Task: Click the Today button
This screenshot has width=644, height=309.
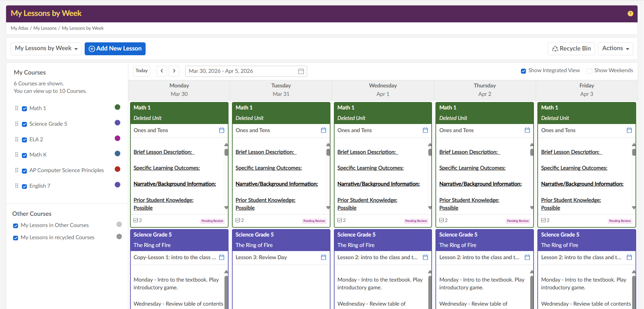Action: [142, 71]
